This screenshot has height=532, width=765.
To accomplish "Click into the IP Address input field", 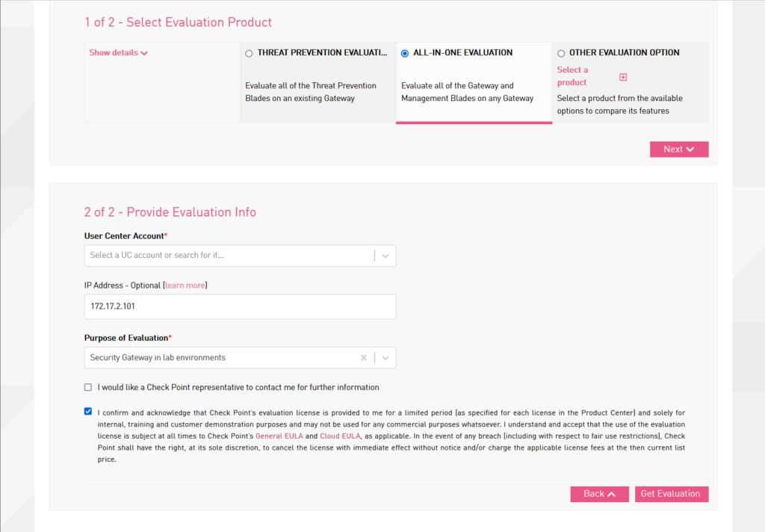I will click(240, 306).
